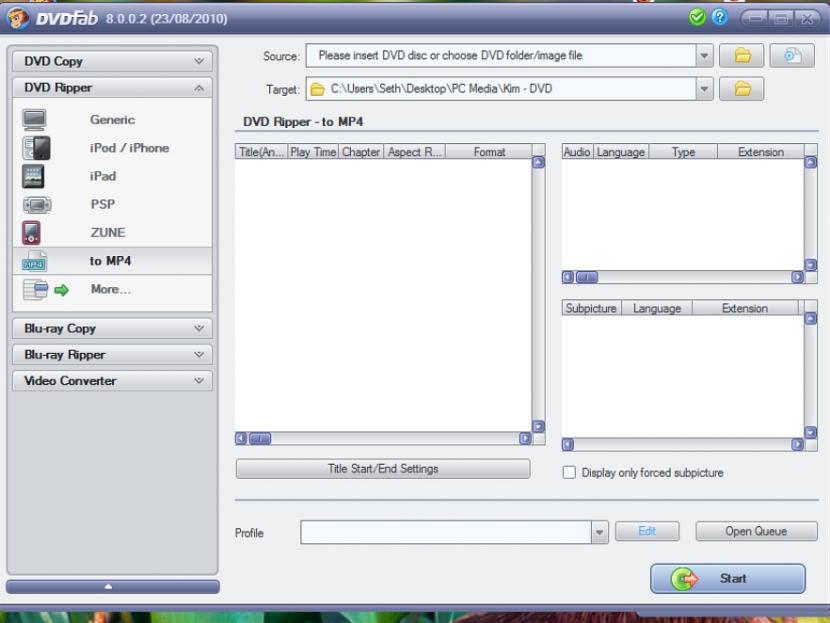
Task: Click scroll up arrow in Subpicture list
Action: pos(810,318)
